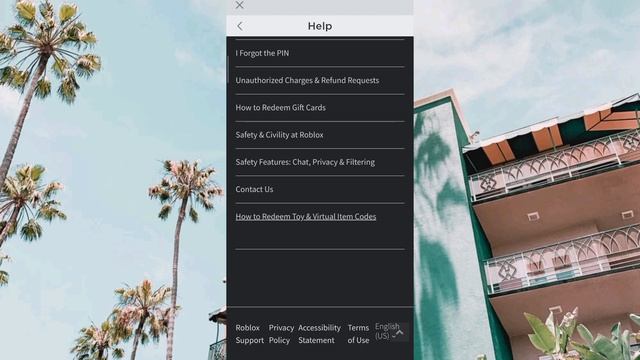Screen dimensions: 640x360
Task: Open Unauthorized Charges & Refund Requests
Action: click(x=307, y=80)
